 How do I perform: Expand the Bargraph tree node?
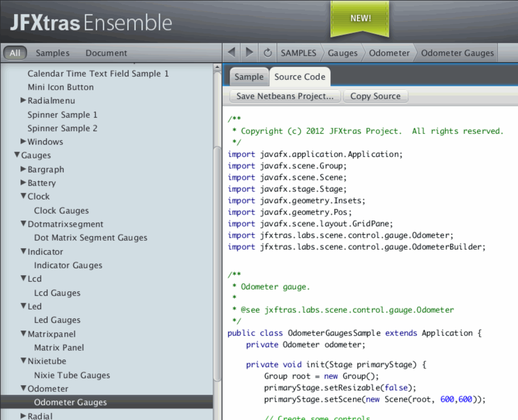[x=23, y=169]
